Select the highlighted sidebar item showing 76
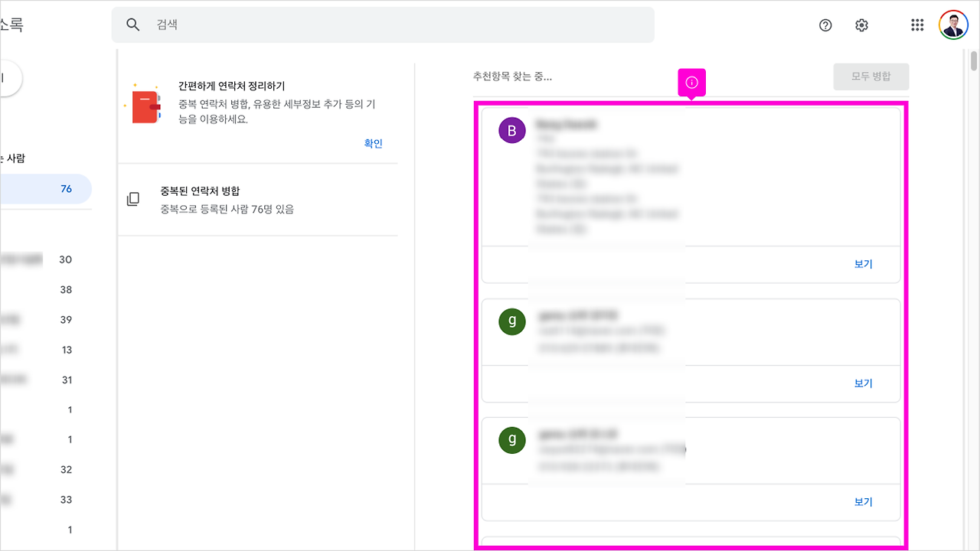980x551 pixels. [x=46, y=188]
